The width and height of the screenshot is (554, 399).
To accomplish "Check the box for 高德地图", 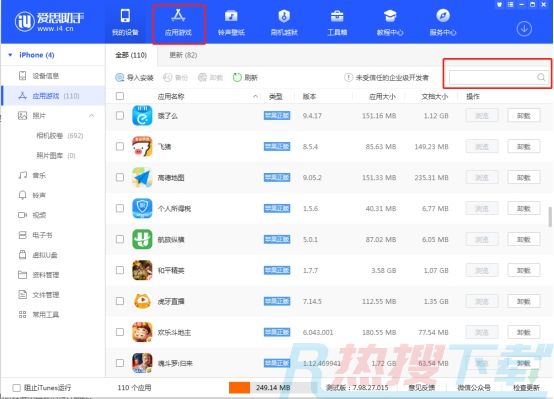I will [120, 177].
